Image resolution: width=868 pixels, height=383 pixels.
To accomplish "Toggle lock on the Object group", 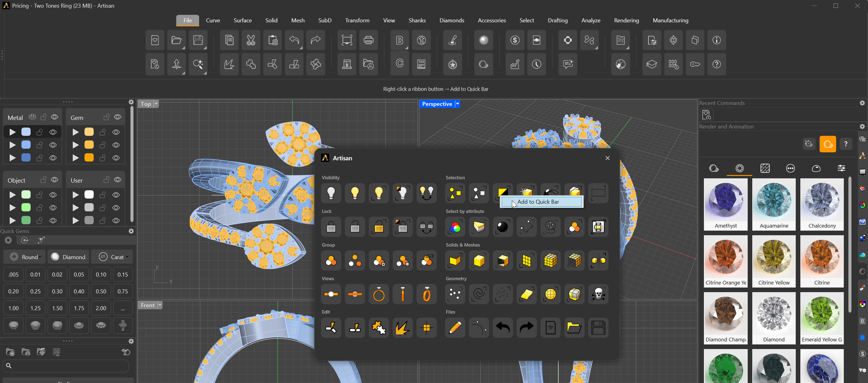I will 43,180.
